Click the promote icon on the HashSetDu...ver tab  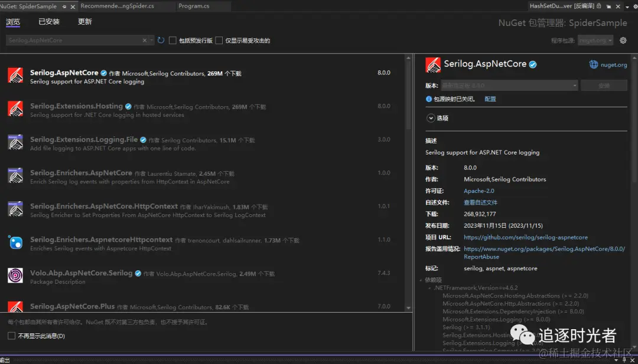608,6
